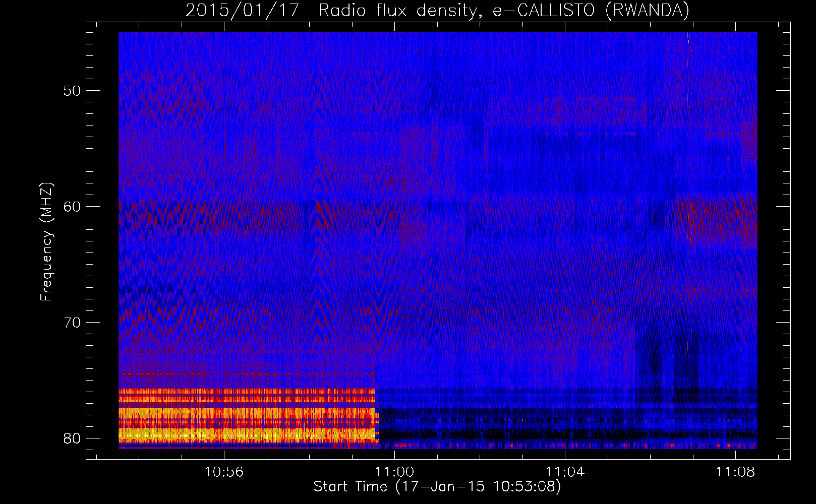Click the 11:00 time tick label
This screenshot has height=504, width=816.
point(395,472)
